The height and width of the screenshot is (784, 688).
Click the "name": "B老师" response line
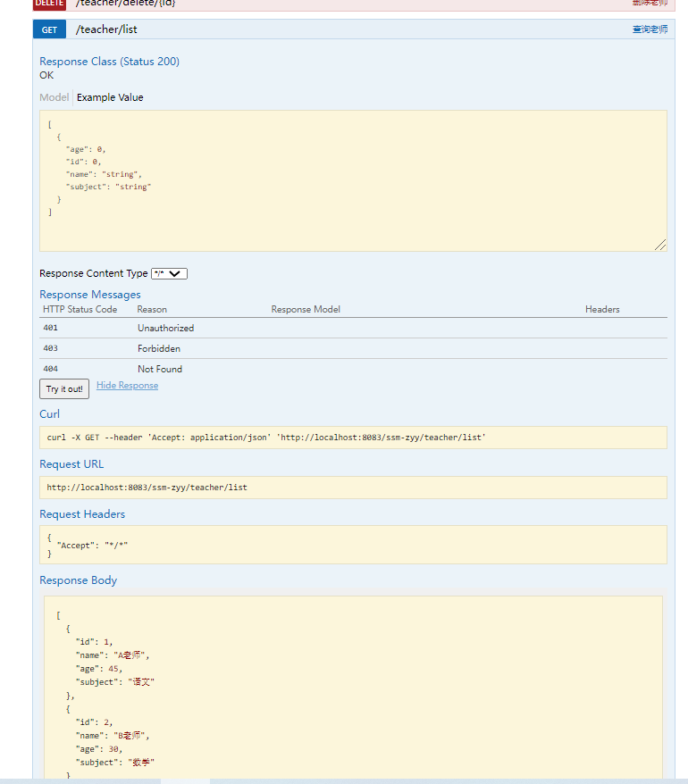pos(113,736)
